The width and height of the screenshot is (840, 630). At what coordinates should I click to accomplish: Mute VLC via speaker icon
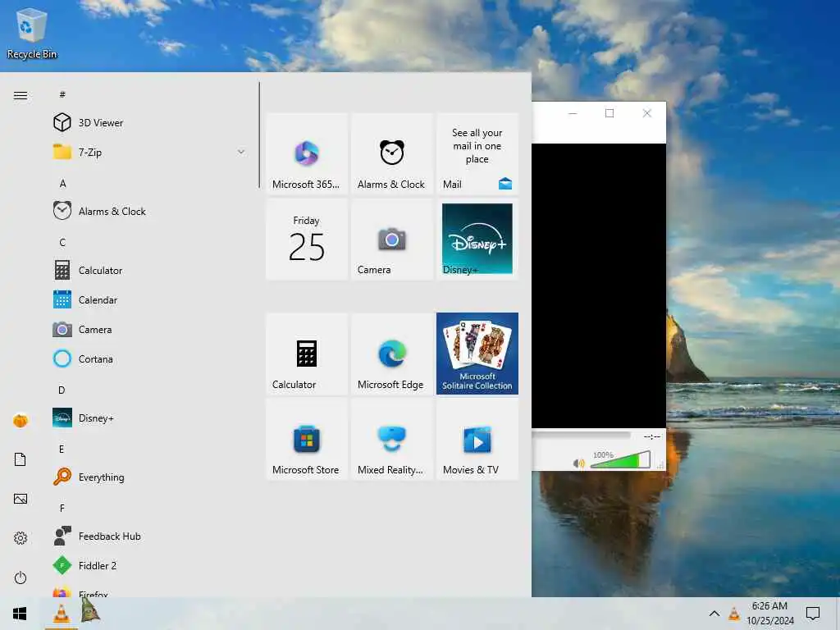coord(579,463)
